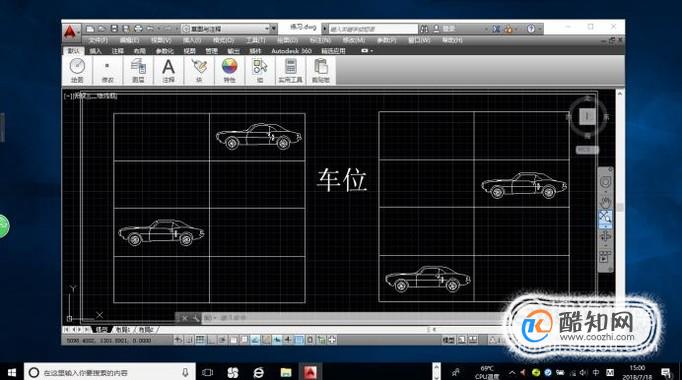Image resolution: width=682 pixels, height=380 pixels.
Task: Toggle Annotation Monitor plus icon in status bar
Action: [332, 340]
